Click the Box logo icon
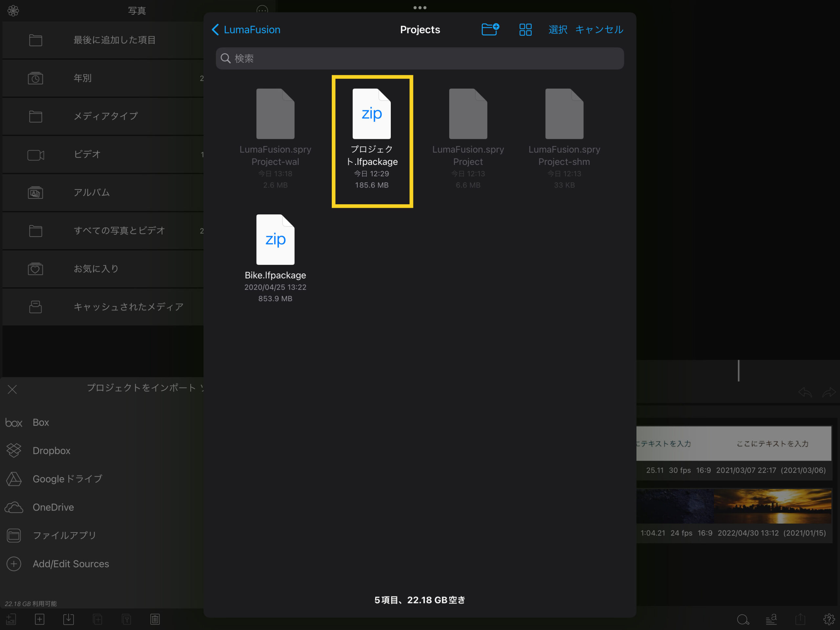The image size is (840, 630). point(14,423)
